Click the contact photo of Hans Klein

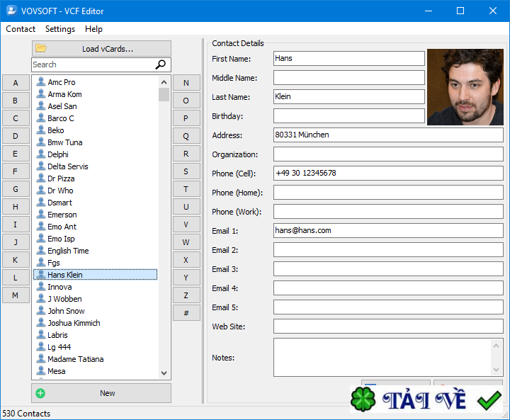point(465,86)
